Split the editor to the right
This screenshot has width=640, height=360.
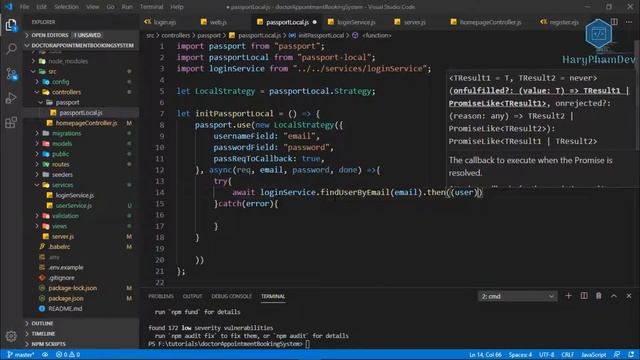pos(614,22)
